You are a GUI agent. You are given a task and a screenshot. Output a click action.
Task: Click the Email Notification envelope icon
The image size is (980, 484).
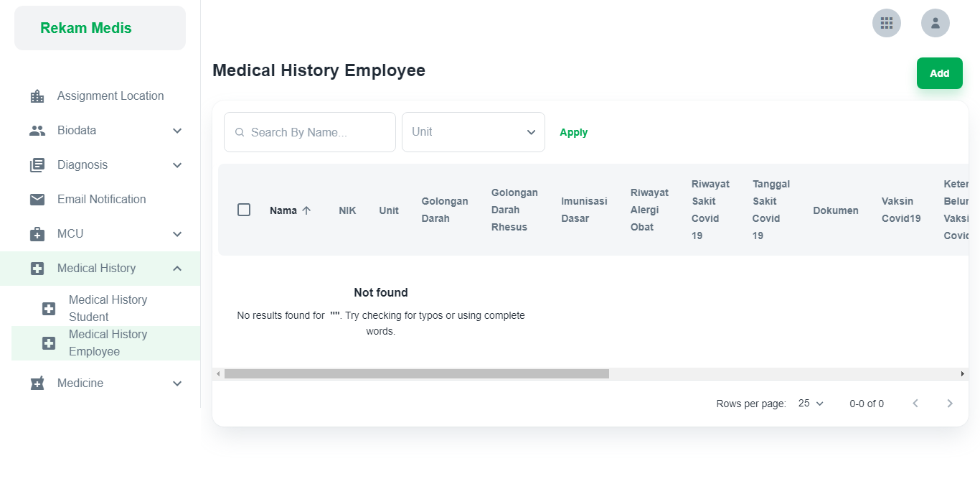[37, 199]
